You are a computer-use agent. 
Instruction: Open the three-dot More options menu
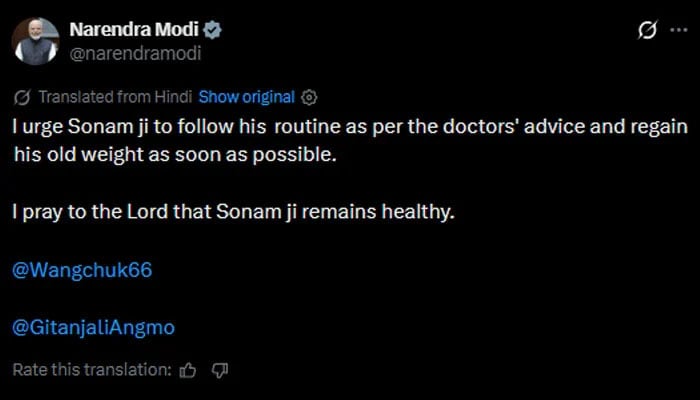[679, 30]
